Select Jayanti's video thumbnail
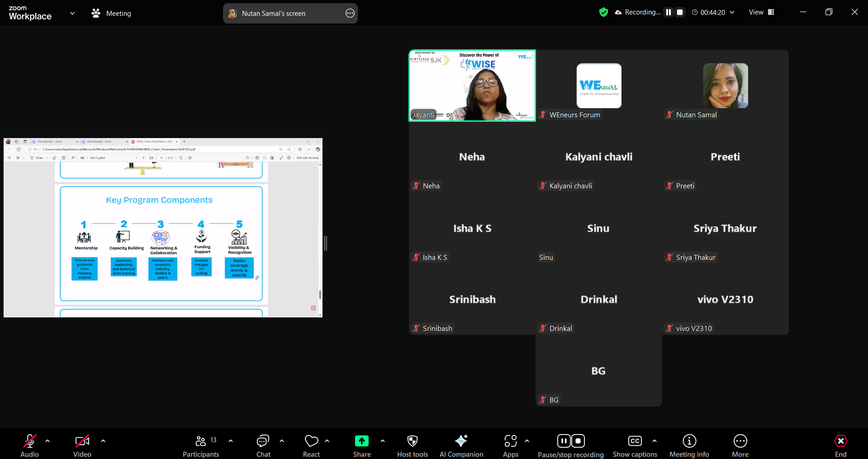The image size is (868, 459). coord(472,86)
